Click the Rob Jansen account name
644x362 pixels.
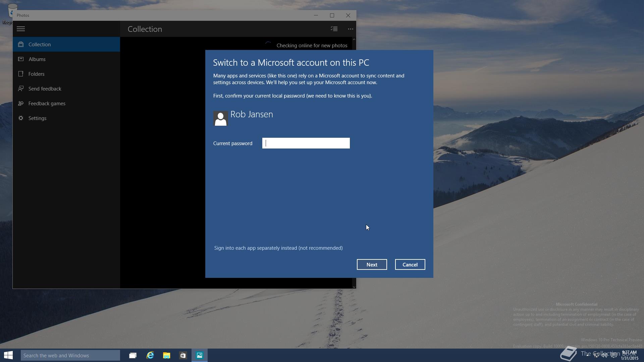coord(252,114)
